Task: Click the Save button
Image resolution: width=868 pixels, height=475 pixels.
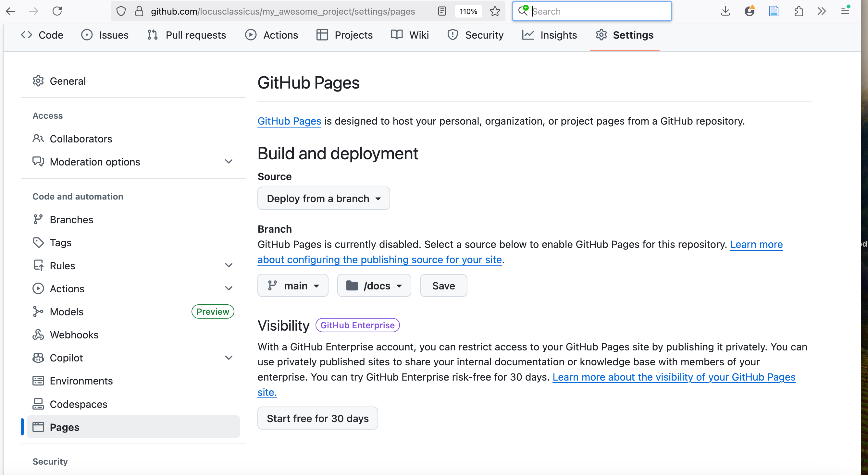Action: pos(443,286)
